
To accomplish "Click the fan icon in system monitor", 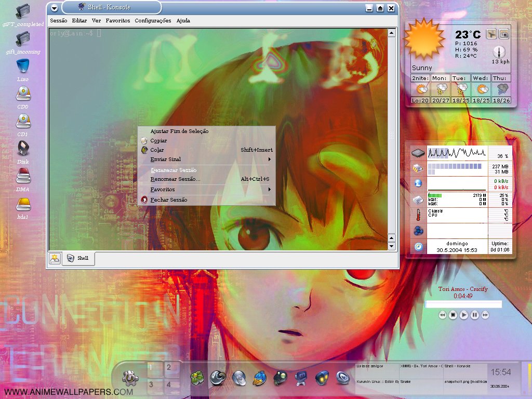I will [418, 231].
